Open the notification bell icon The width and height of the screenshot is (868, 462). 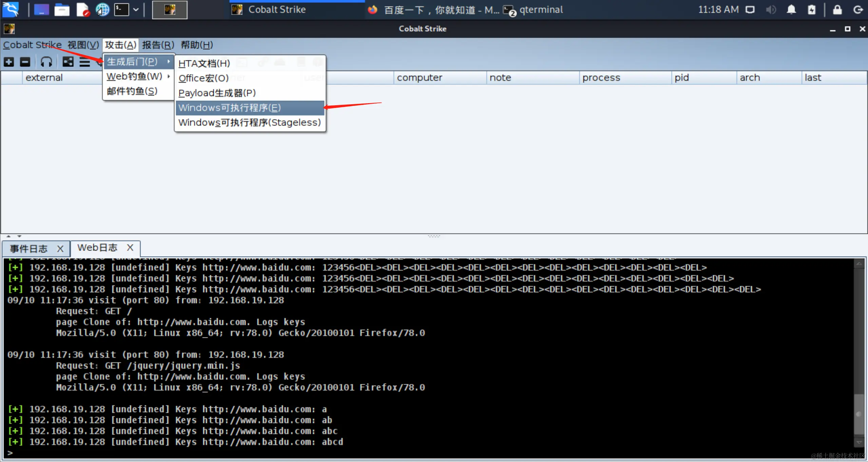tap(791, 10)
